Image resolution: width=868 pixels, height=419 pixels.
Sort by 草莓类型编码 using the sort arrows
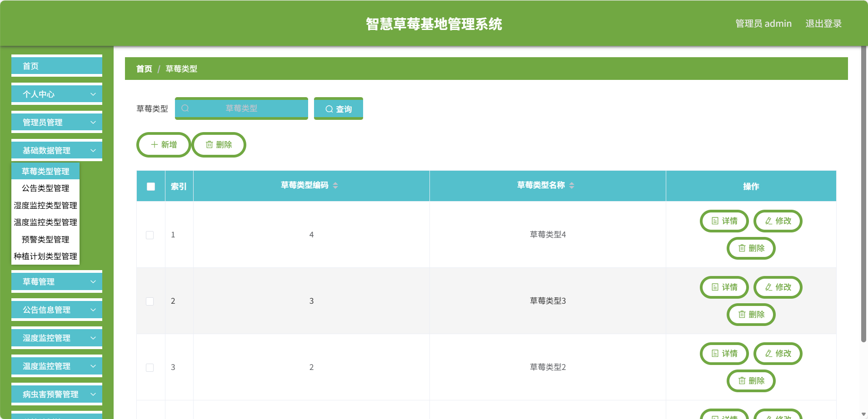pos(335,185)
